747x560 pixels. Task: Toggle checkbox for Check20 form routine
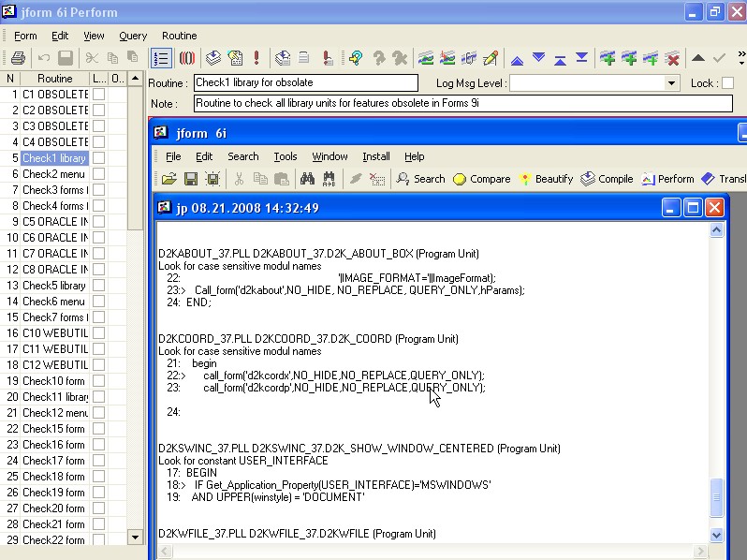tap(98, 508)
